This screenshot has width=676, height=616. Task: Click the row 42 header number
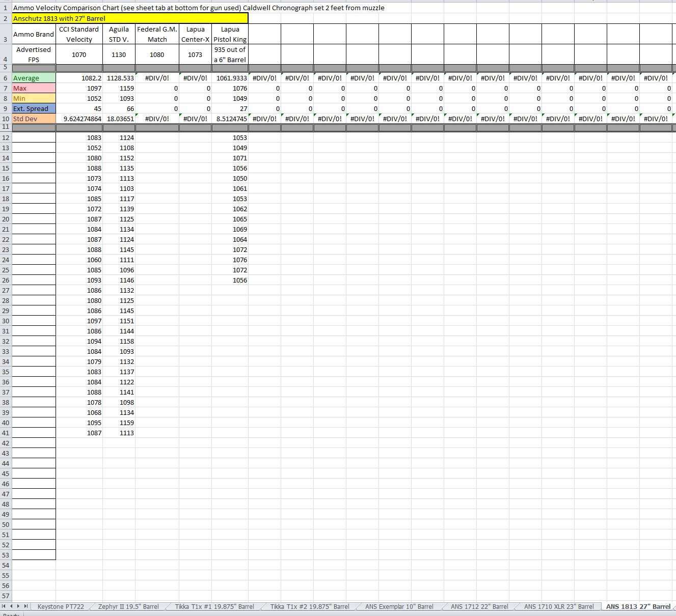[x=6, y=443]
